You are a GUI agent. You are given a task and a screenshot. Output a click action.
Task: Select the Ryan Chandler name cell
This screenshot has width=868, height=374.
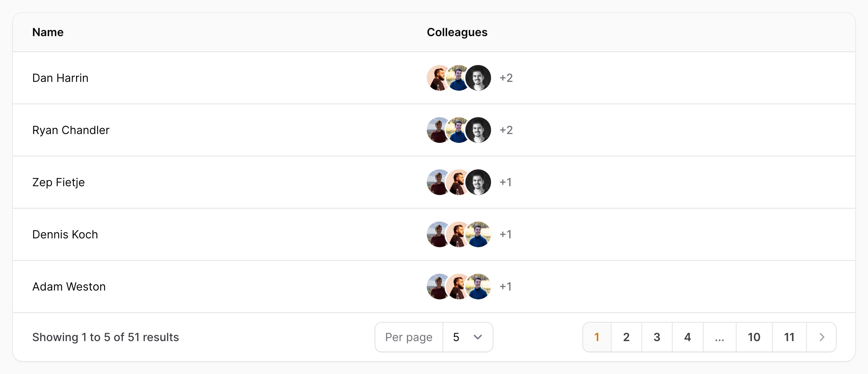[71, 130]
